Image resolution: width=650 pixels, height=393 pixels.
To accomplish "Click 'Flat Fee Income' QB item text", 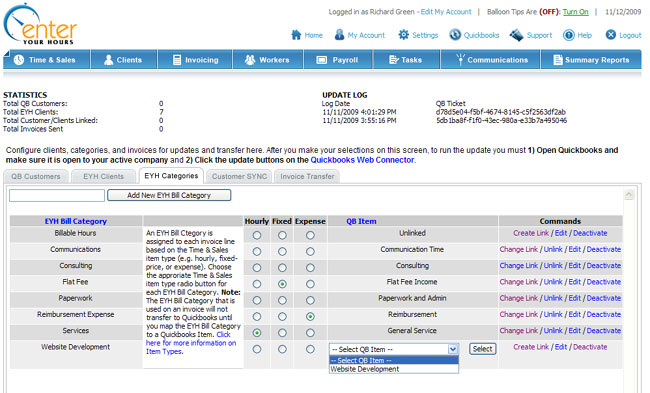I will tap(412, 282).
